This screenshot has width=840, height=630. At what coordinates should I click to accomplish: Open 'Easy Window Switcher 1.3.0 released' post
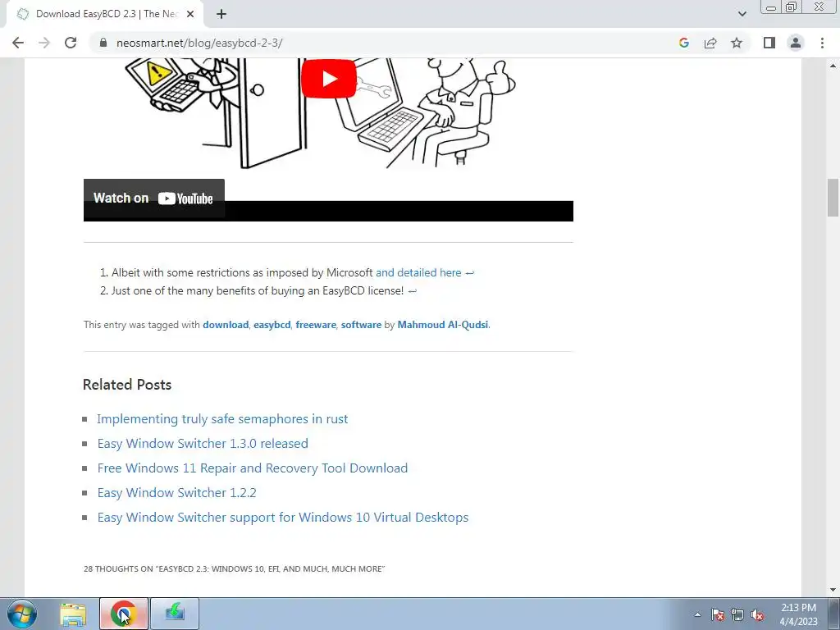point(203,444)
